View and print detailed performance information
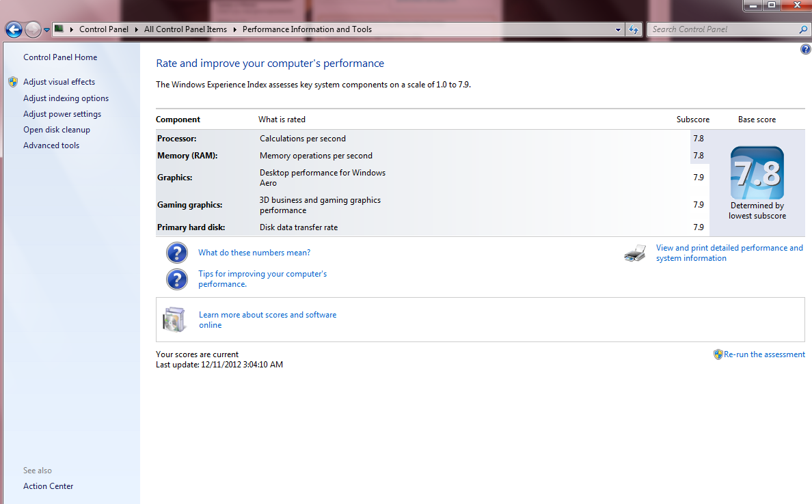 tap(729, 253)
